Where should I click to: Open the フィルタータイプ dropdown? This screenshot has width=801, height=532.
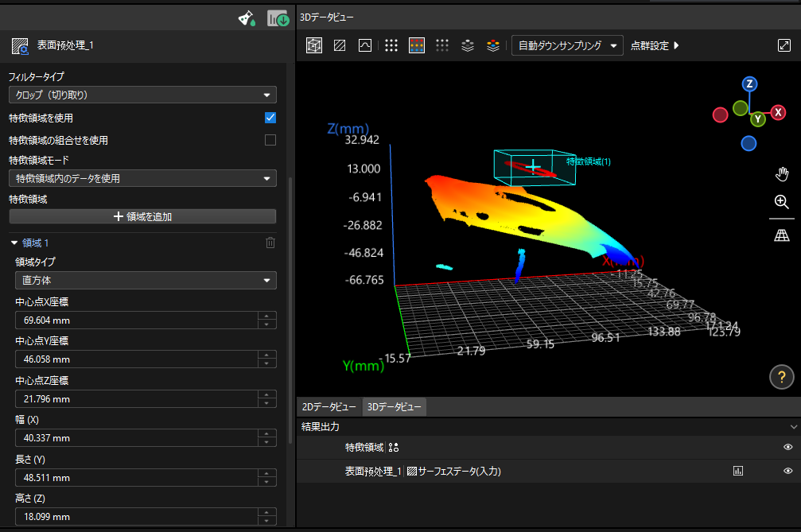pos(142,95)
